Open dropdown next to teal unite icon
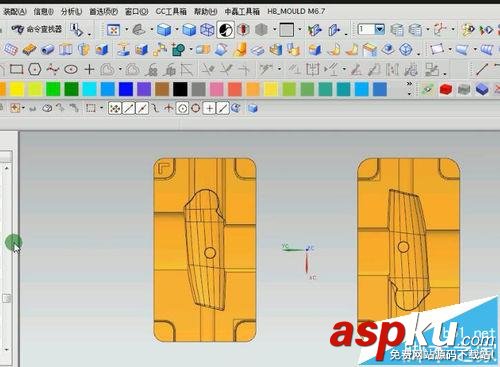This screenshot has height=367, width=500. (191, 50)
